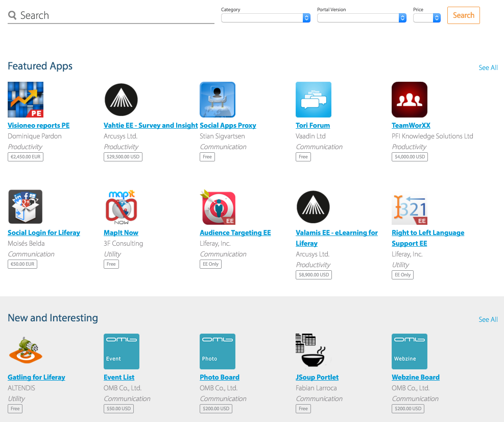
Task: Open the Portal Version dropdown
Action: tap(362, 18)
